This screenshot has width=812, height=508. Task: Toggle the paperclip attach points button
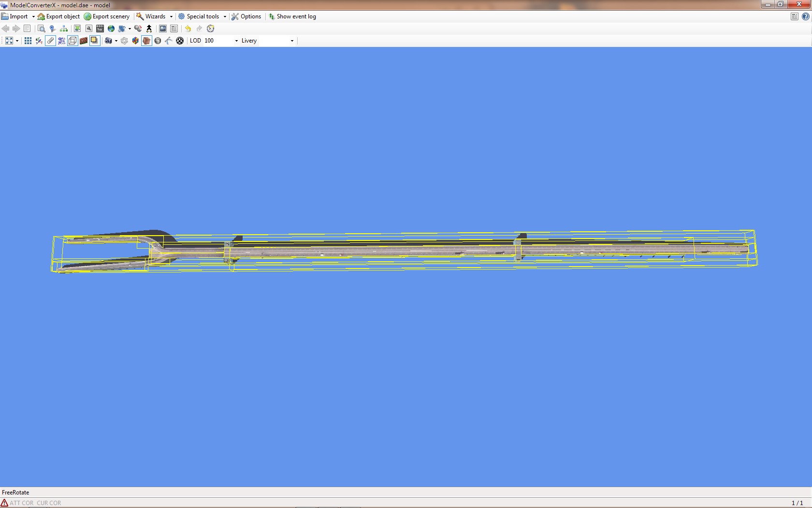tap(50, 41)
